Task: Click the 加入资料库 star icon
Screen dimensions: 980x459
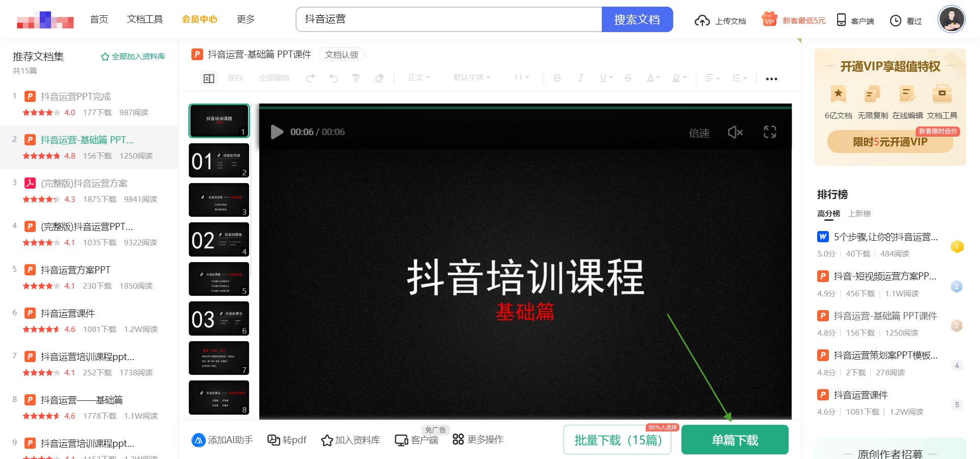Action: (327, 440)
